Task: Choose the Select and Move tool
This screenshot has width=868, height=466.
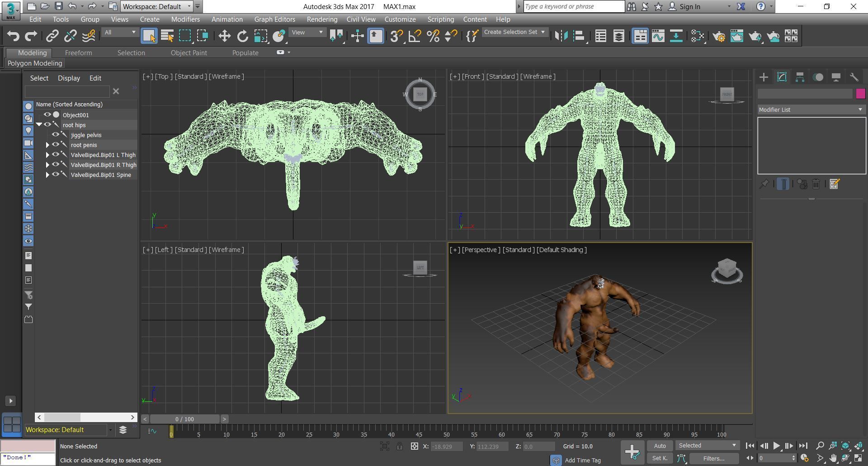Action: (224, 36)
